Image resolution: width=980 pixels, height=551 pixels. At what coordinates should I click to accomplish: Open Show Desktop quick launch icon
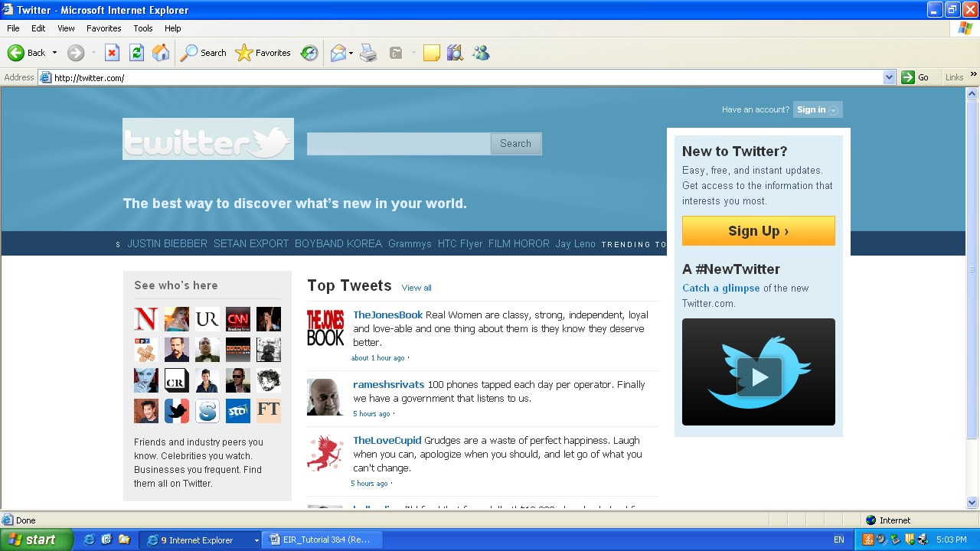[x=106, y=540]
